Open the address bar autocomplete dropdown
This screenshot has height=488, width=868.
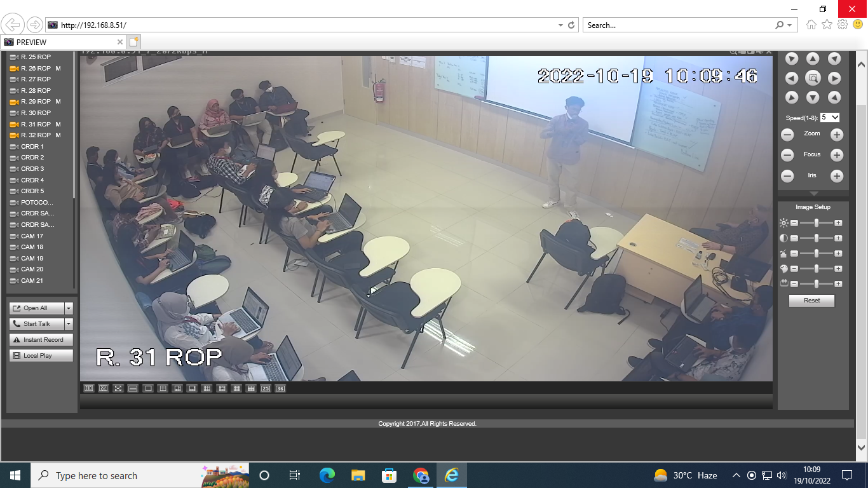point(560,25)
